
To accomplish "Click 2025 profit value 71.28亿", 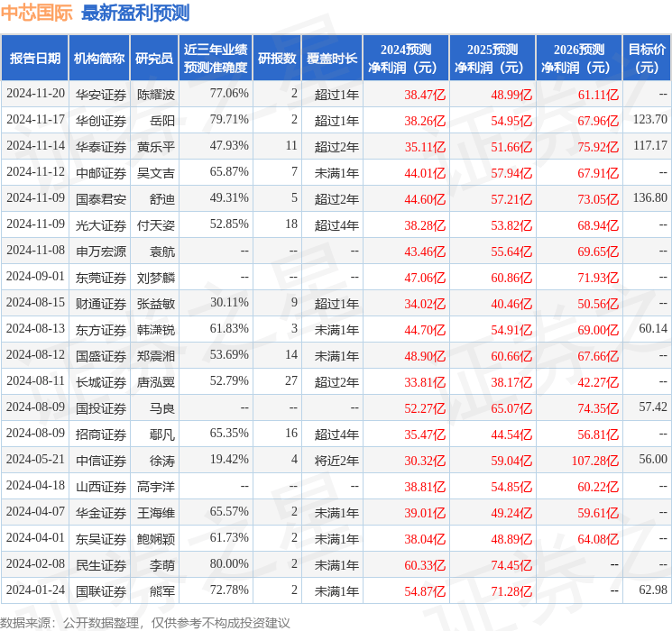I will tap(511, 591).
